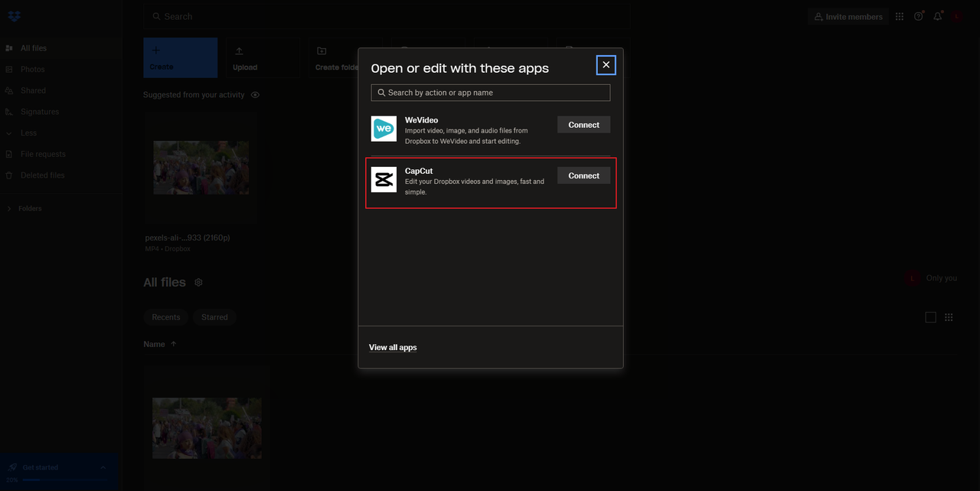
Task: Click the CapCut app logo
Action: tap(384, 179)
